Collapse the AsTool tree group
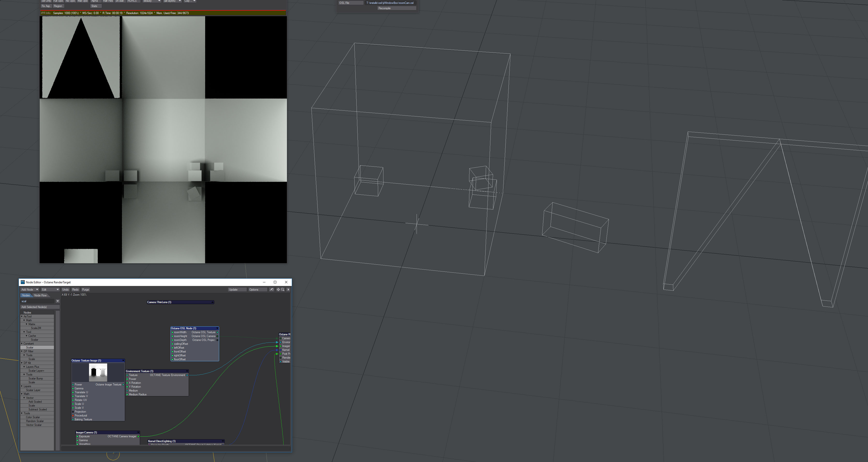This screenshot has width=868, height=462. click(x=22, y=317)
